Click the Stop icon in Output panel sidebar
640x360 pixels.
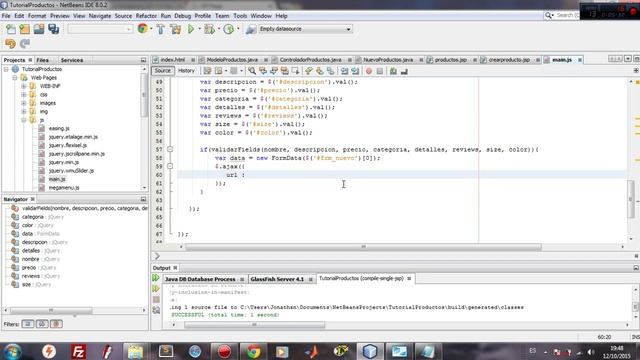[x=156, y=300]
